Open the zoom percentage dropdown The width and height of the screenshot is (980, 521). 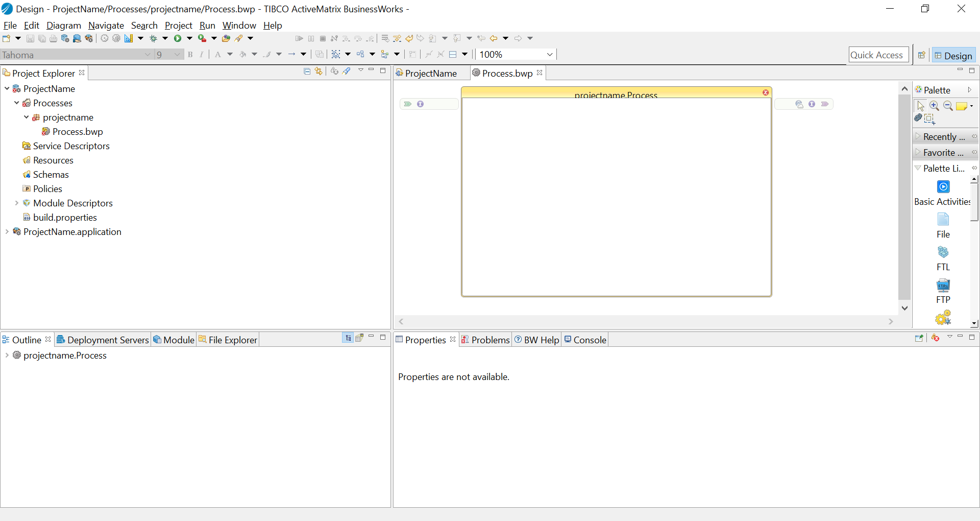tap(550, 55)
